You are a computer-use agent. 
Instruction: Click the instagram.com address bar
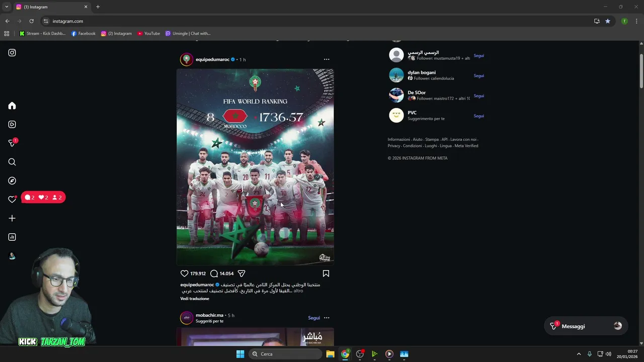click(x=317, y=21)
